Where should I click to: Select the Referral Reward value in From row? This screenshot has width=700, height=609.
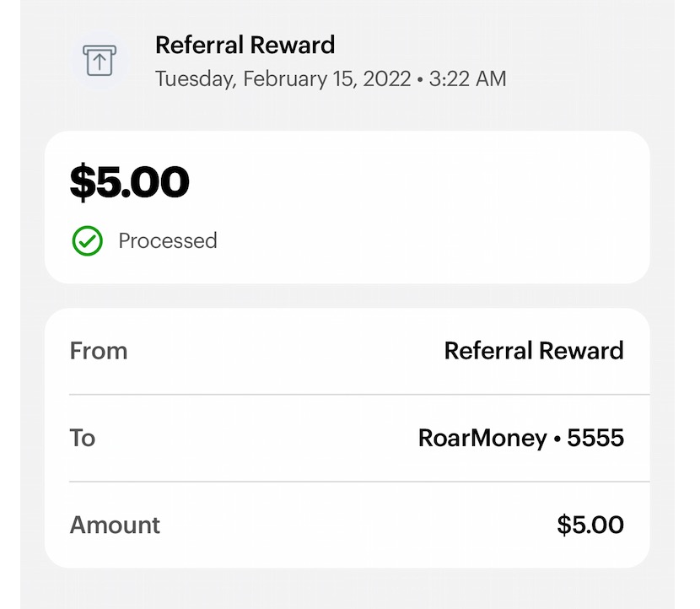(x=534, y=351)
